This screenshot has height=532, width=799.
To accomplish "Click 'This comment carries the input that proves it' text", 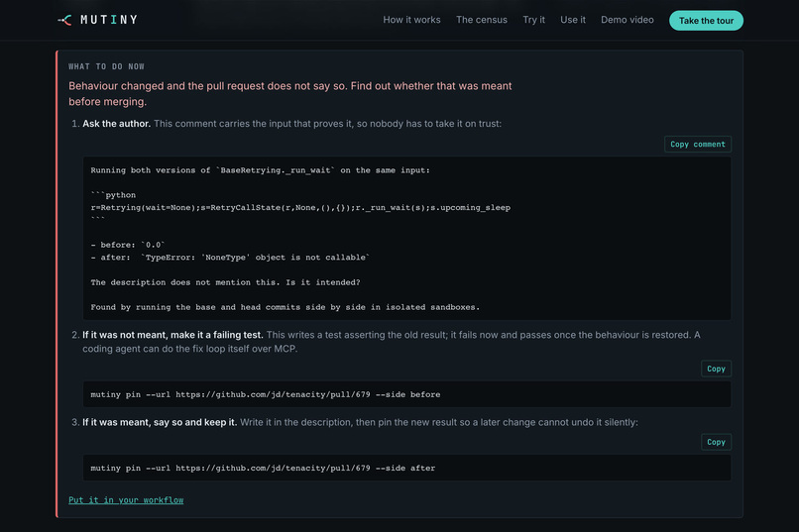I will click(x=328, y=124).
